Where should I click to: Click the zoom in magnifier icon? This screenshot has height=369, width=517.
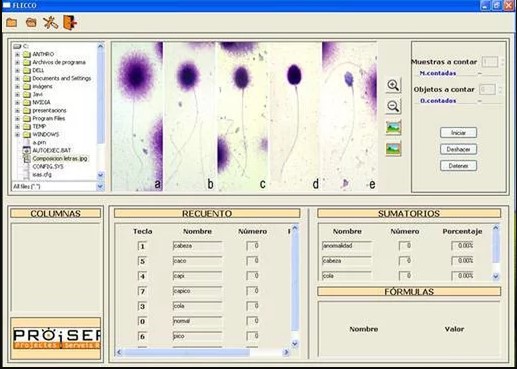[x=393, y=85]
